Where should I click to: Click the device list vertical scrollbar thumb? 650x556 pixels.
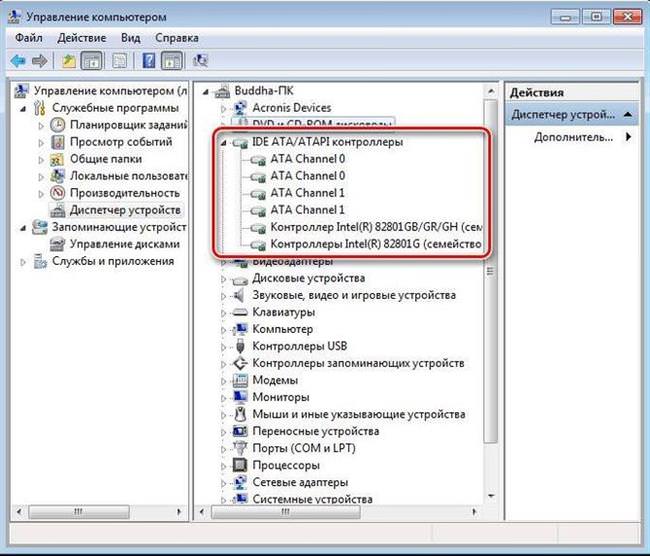coord(490,272)
